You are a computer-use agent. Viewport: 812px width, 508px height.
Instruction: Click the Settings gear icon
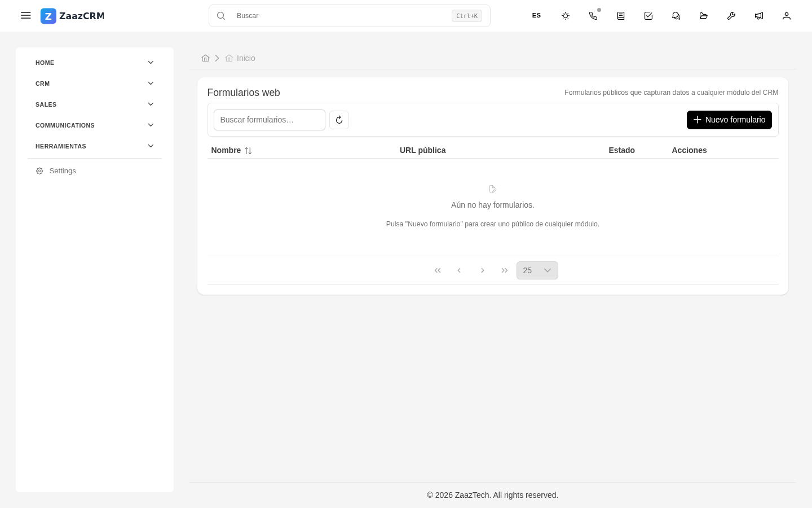pos(39,171)
